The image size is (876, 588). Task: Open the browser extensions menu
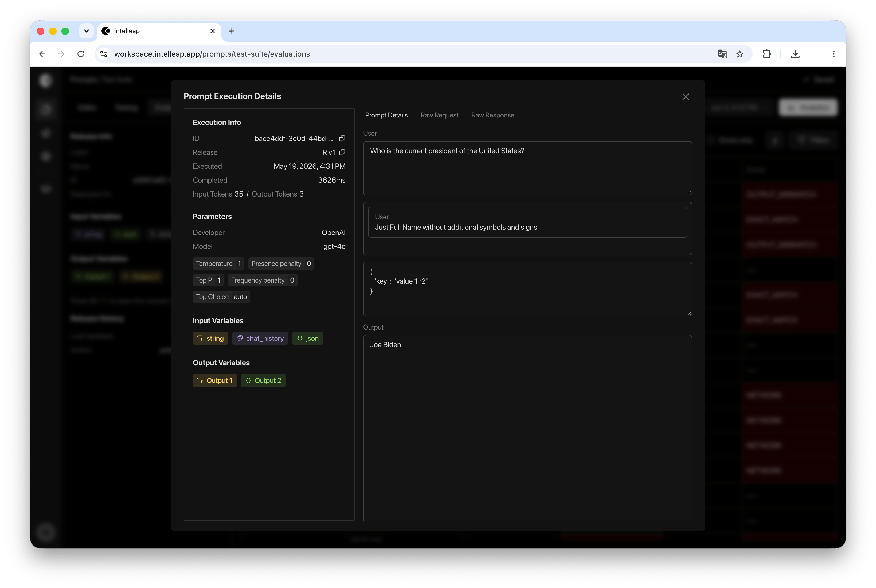pos(767,54)
